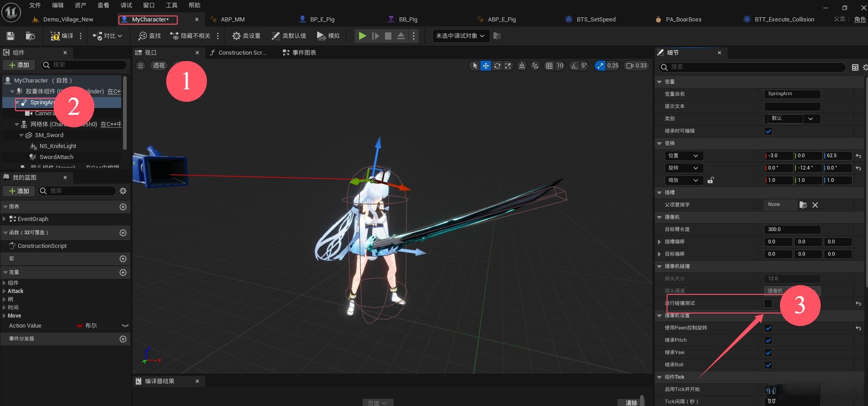Viewport: 868px width, 406px height.
Task: Choose the Select mode arrow tool
Action: click(475, 66)
